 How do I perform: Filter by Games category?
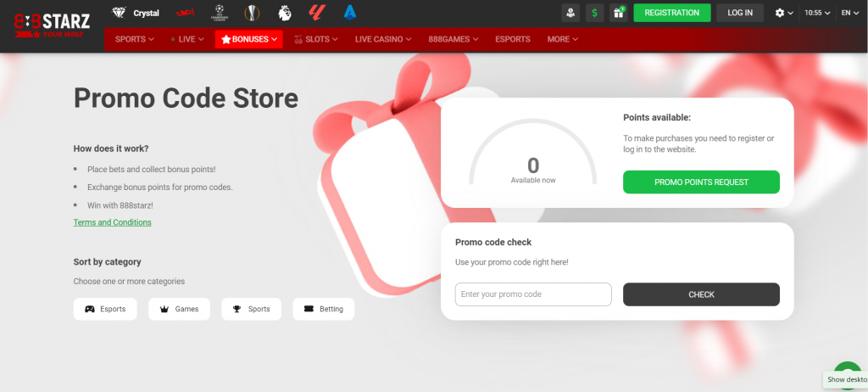pyautogui.click(x=180, y=309)
